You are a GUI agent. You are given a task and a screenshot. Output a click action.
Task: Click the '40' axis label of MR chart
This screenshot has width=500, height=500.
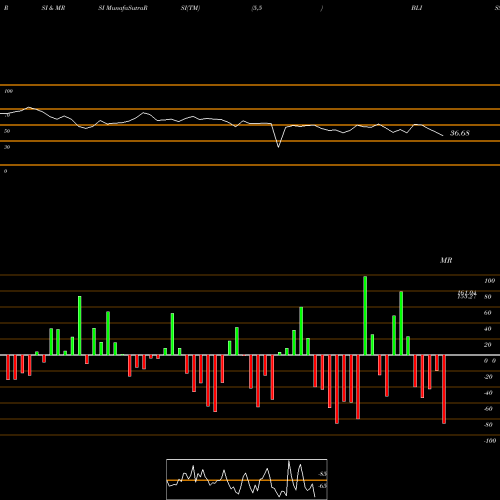click(x=488, y=329)
